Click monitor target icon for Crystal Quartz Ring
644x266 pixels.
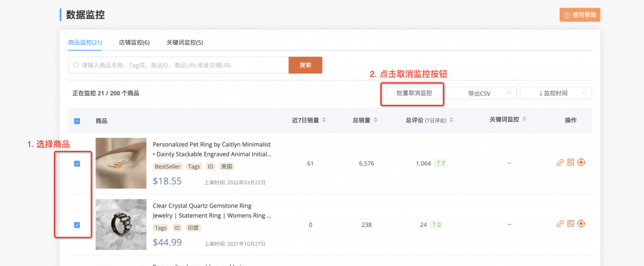tap(581, 224)
